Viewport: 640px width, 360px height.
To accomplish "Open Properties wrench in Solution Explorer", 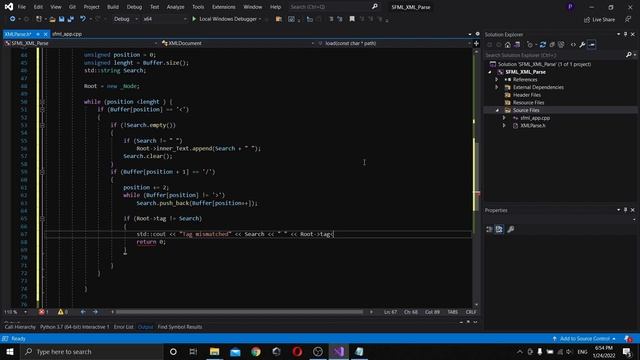I will point(582,45).
